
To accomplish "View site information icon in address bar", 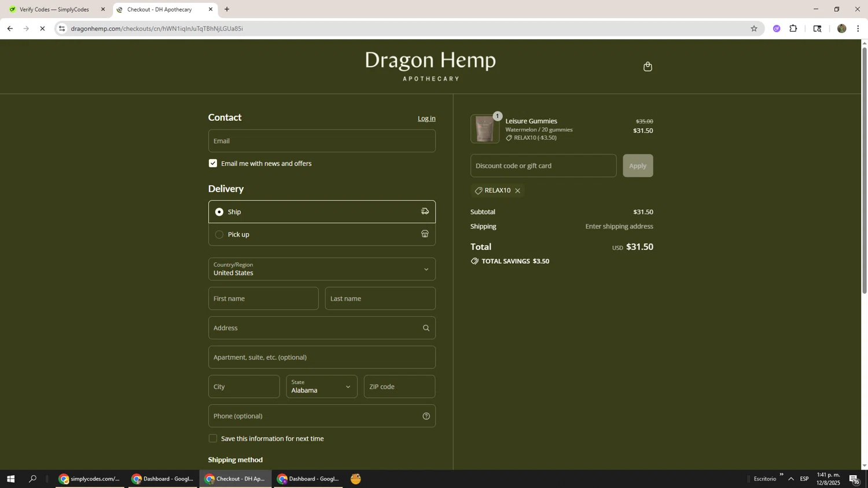I will [62, 28].
